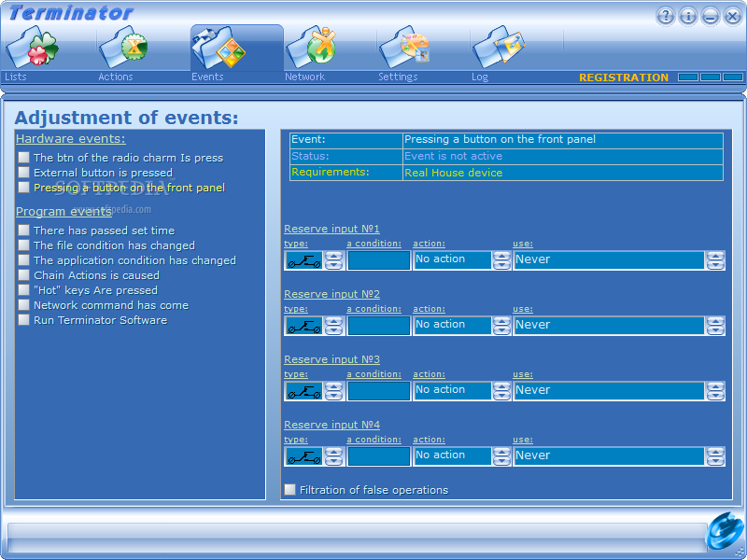This screenshot has height=560, width=747.
Task: Enable 'Network command has come' event
Action: (x=24, y=305)
